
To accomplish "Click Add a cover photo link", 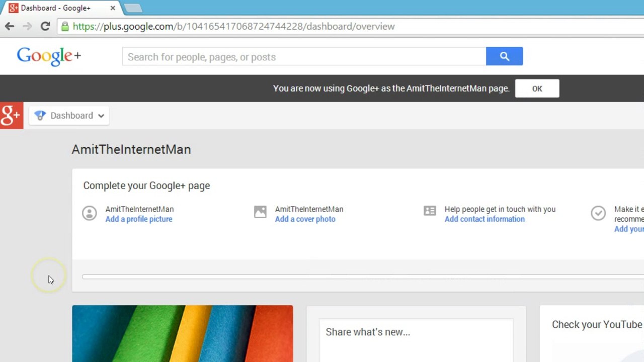I will [305, 219].
